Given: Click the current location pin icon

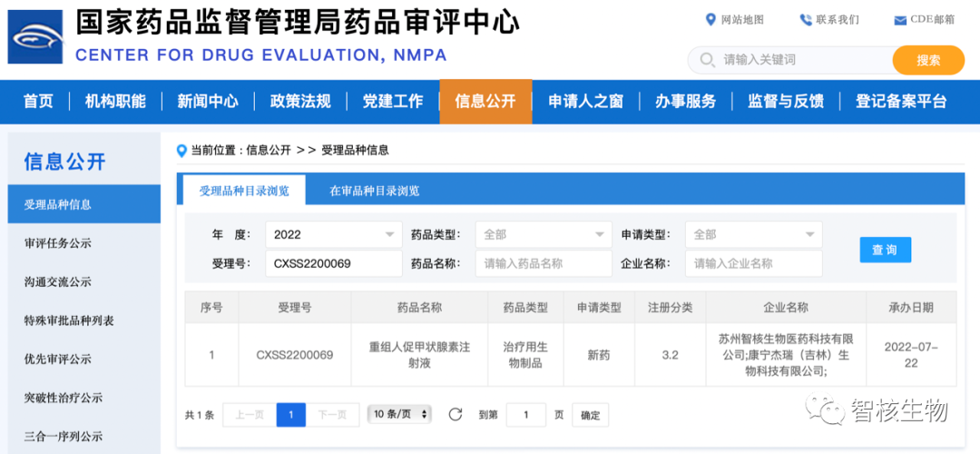Looking at the screenshot, I should click(x=181, y=150).
